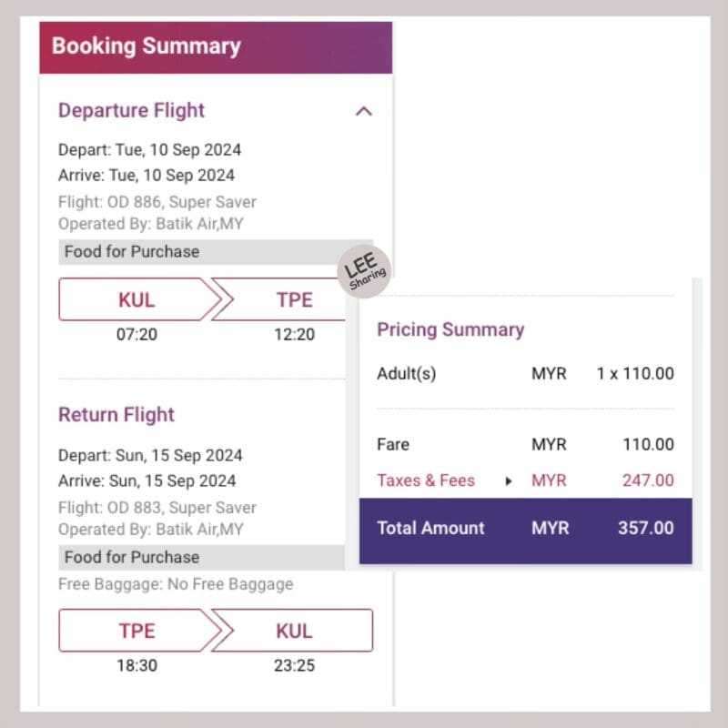728x728 pixels.
Task: Click the Flight OD 883 Super Saver text
Action: click(157, 508)
